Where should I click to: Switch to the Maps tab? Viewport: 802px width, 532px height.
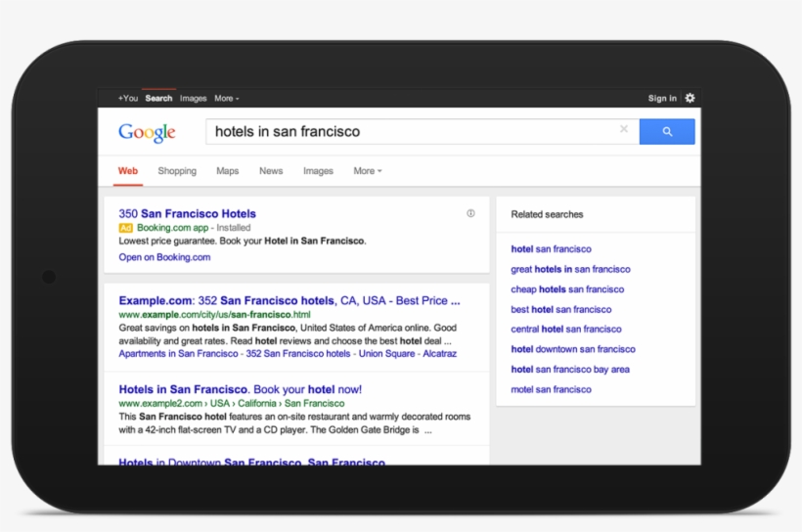[x=227, y=171]
